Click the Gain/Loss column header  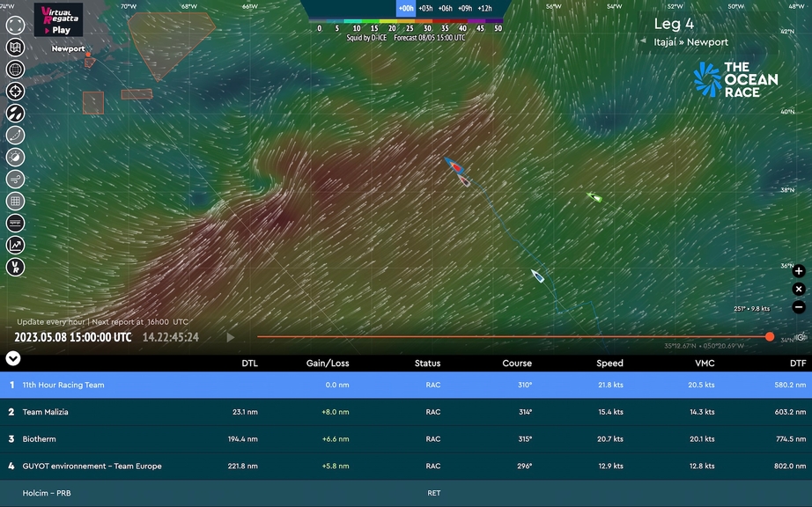click(328, 364)
